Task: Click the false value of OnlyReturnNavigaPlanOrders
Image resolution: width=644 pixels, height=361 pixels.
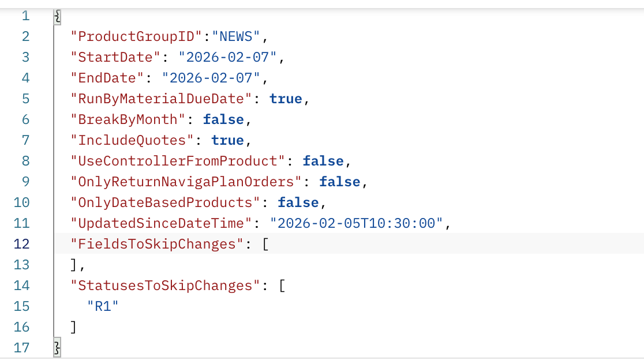Action: tap(340, 182)
